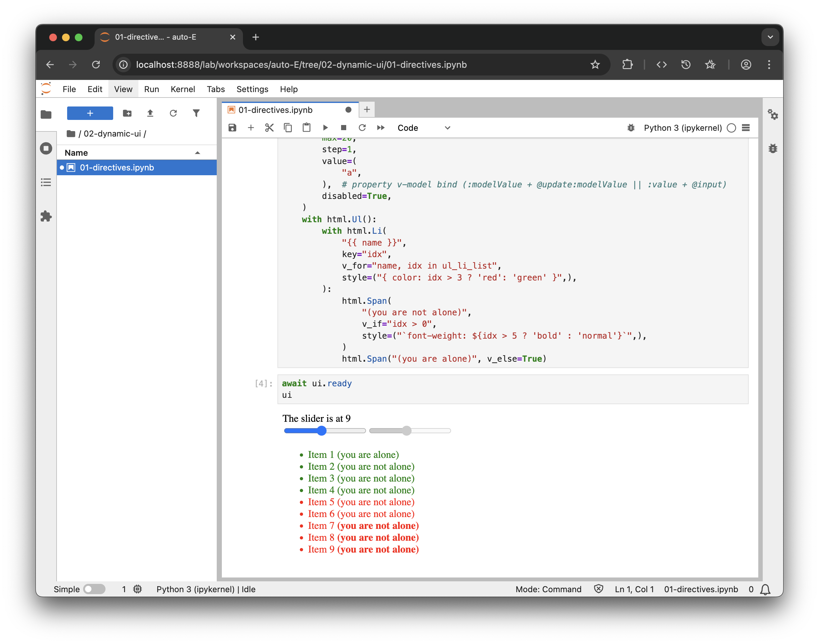Image resolution: width=819 pixels, height=644 pixels.
Task: Go back in browser history
Action: click(x=50, y=65)
